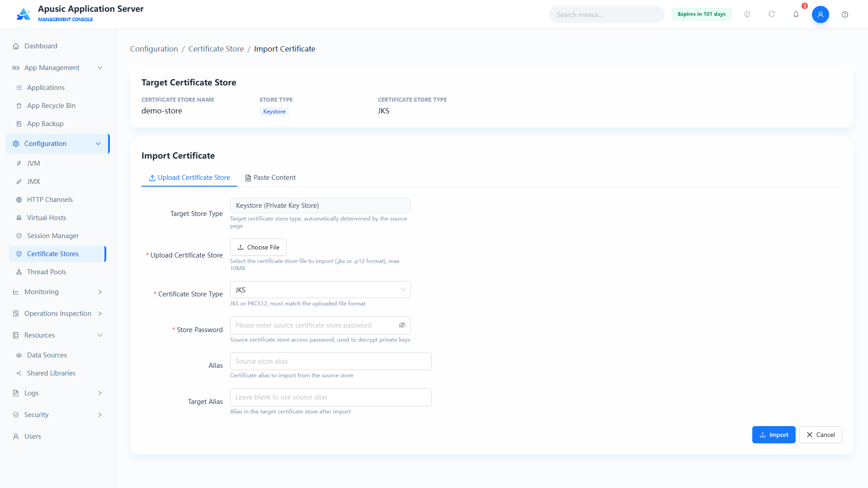Open the notifications bell
The image size is (868, 488).
(796, 14)
